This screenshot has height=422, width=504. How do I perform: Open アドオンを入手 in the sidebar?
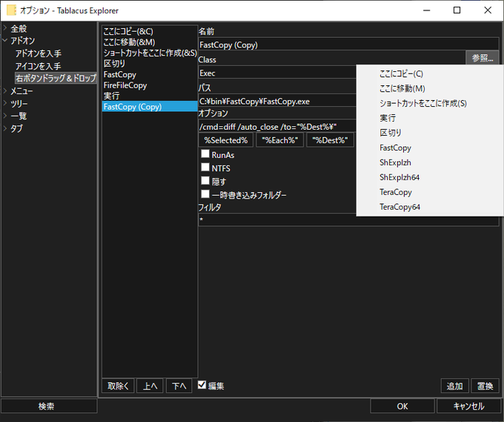(x=39, y=53)
